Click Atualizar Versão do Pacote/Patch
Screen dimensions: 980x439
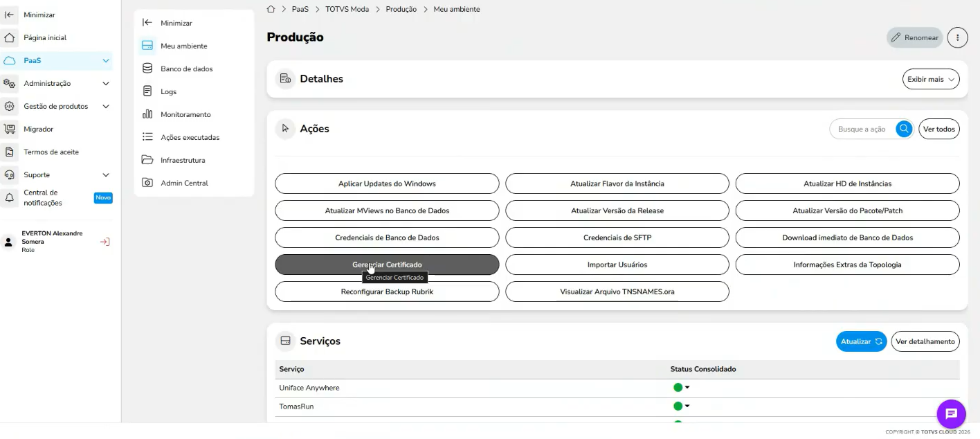point(848,210)
